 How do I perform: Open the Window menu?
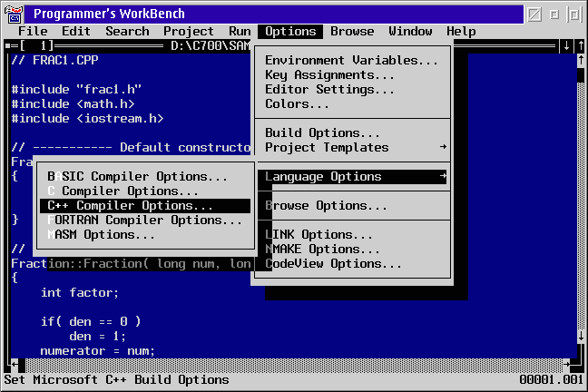(x=411, y=32)
